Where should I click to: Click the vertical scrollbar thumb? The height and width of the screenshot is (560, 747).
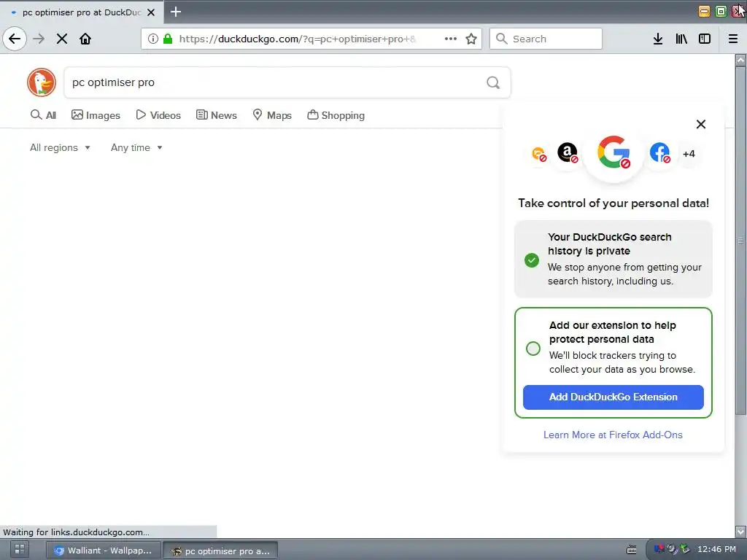[740, 241]
